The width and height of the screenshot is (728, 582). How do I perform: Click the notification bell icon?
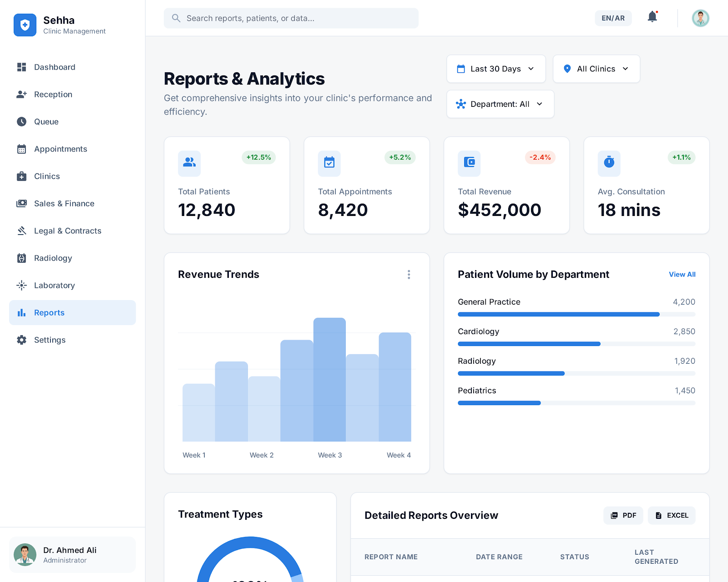[652, 17]
